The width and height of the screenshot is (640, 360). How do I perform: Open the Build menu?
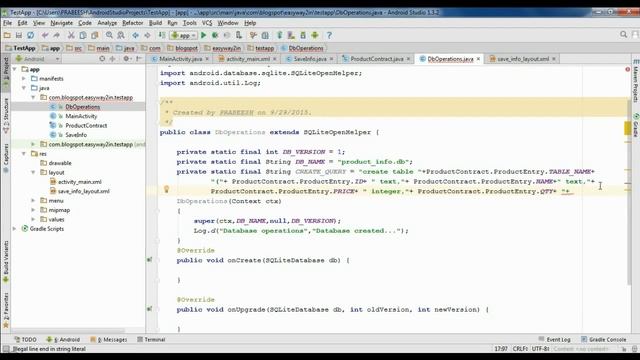coord(155,23)
